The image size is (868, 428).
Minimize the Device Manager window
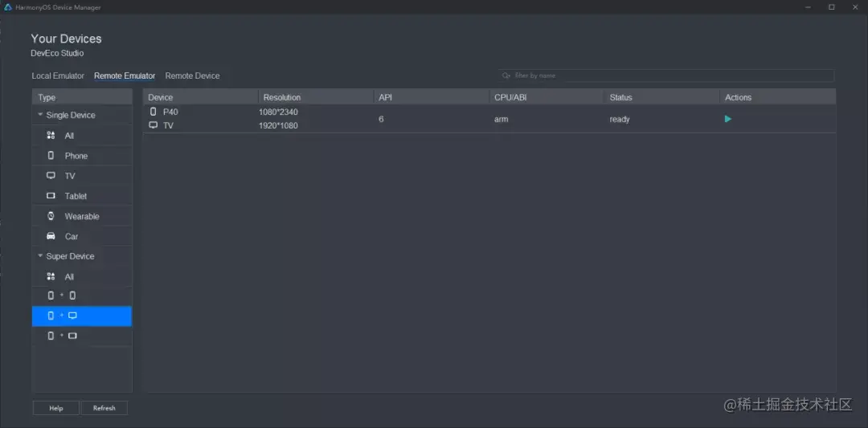(809, 6)
